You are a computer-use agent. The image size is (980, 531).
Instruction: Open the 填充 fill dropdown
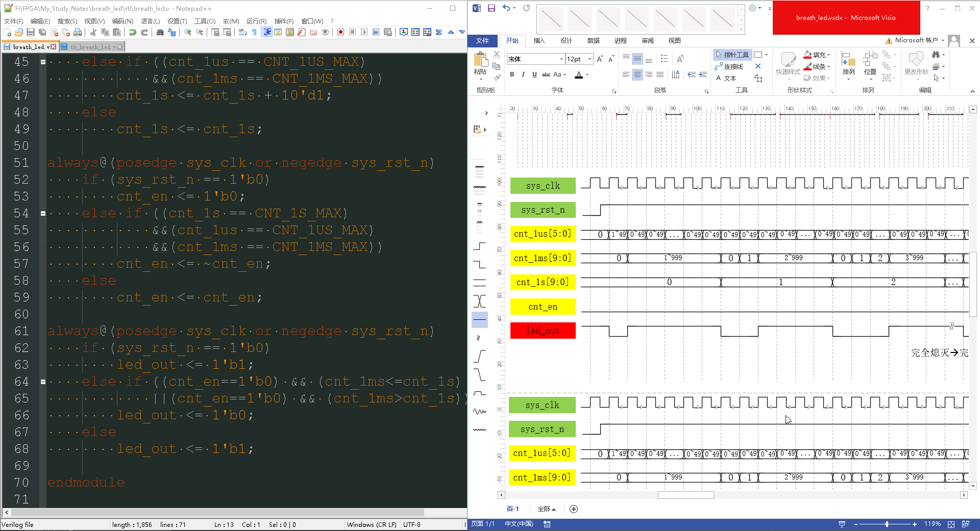click(x=817, y=55)
